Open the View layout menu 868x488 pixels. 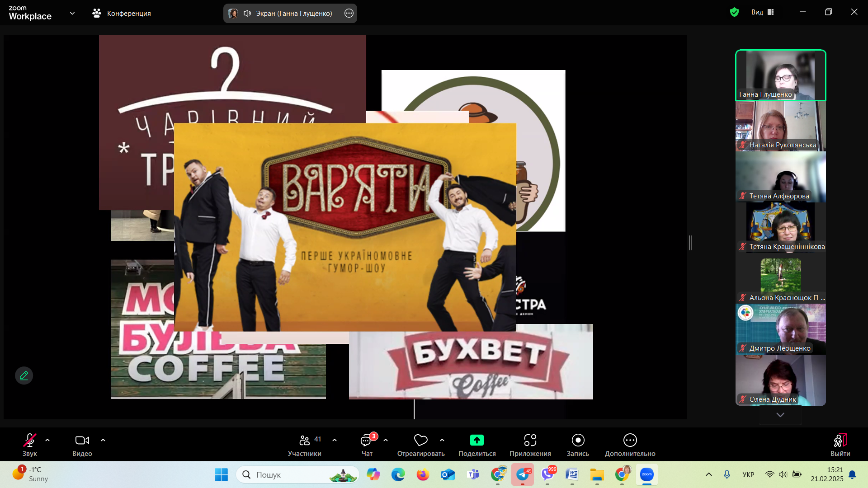click(x=763, y=12)
